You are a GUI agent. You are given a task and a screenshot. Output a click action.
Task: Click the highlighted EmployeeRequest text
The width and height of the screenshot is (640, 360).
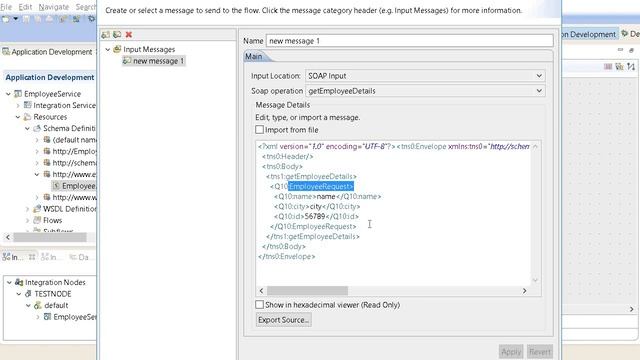[321, 187]
